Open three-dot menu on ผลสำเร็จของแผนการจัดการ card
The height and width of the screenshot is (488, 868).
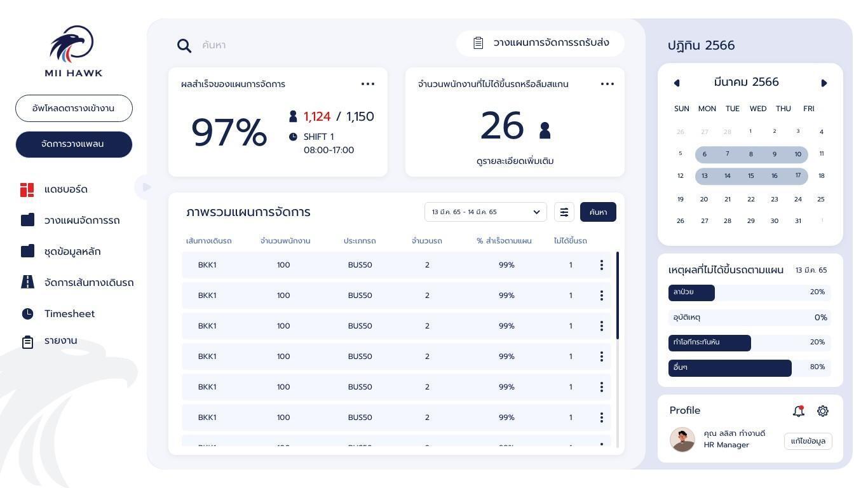pos(368,84)
